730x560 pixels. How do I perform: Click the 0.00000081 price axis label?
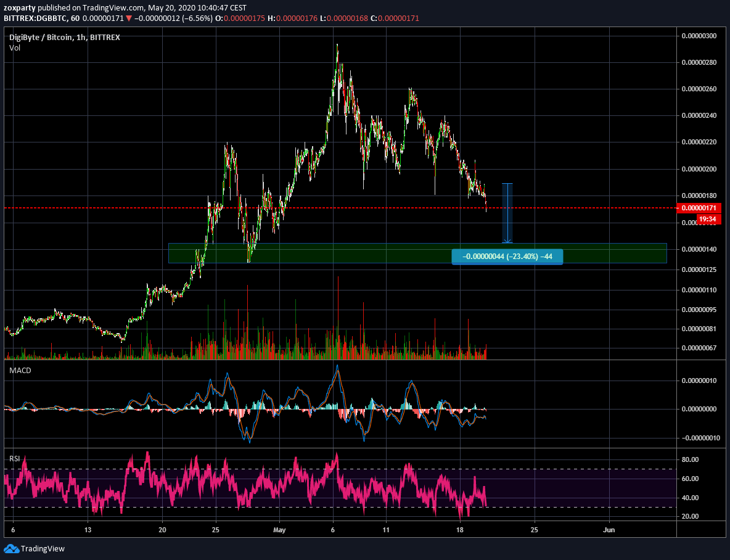point(699,329)
